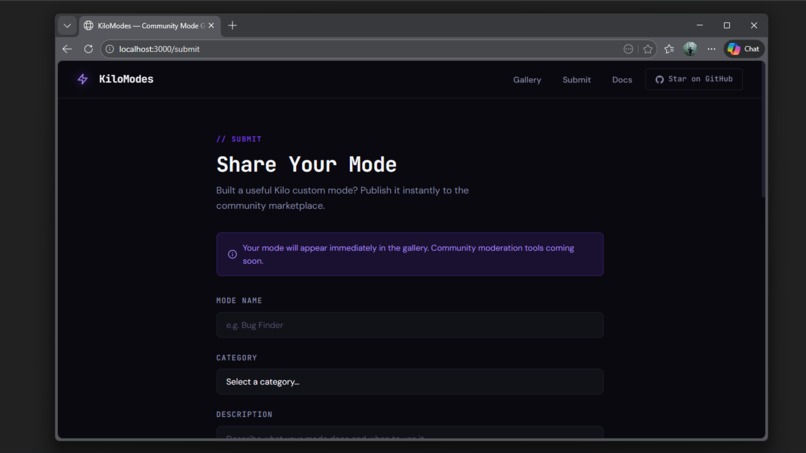Click the KiloModes brand name link

coord(126,79)
